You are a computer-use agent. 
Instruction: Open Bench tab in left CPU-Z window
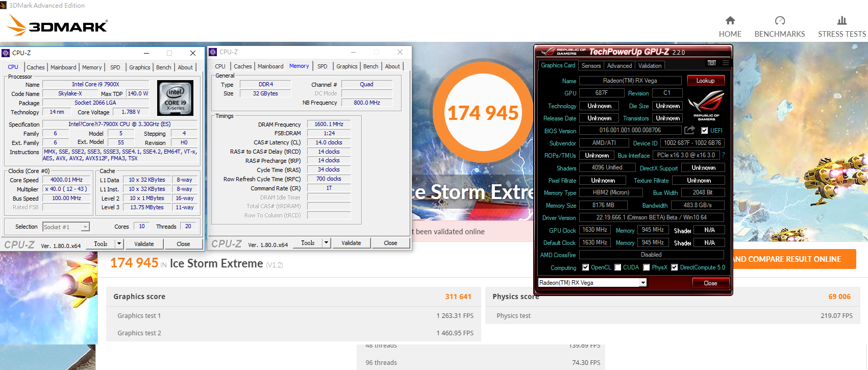(164, 67)
